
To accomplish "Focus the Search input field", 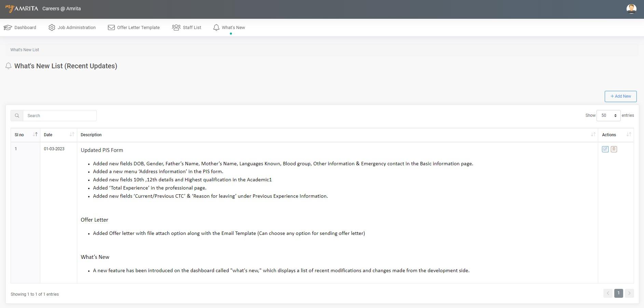I will (60, 116).
